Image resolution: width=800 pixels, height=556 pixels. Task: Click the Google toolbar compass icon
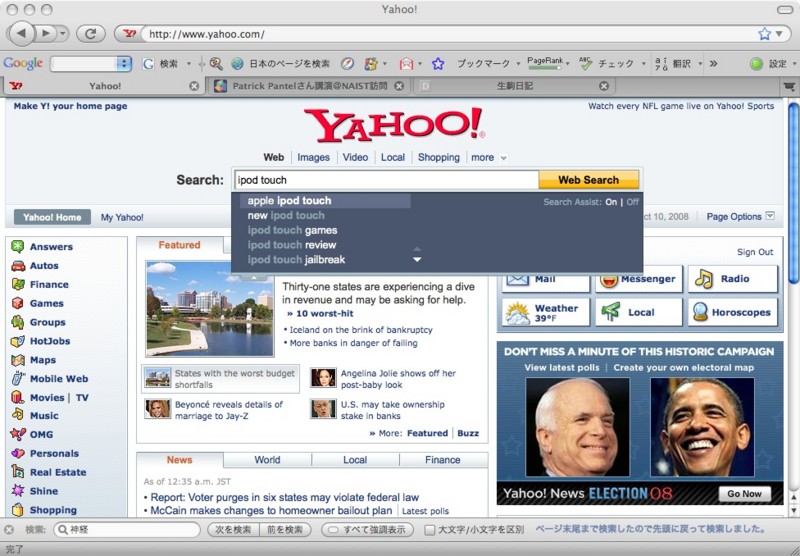[347, 64]
